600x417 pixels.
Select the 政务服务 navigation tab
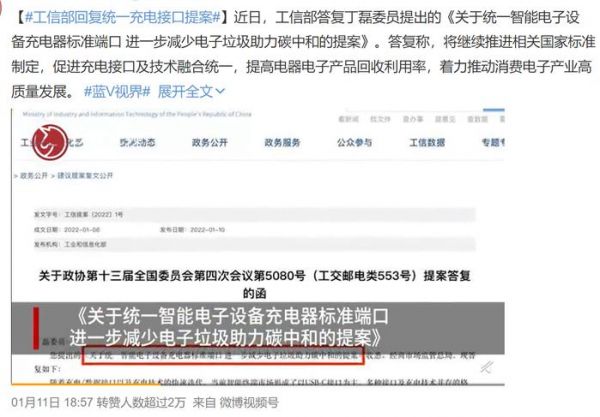point(282,143)
